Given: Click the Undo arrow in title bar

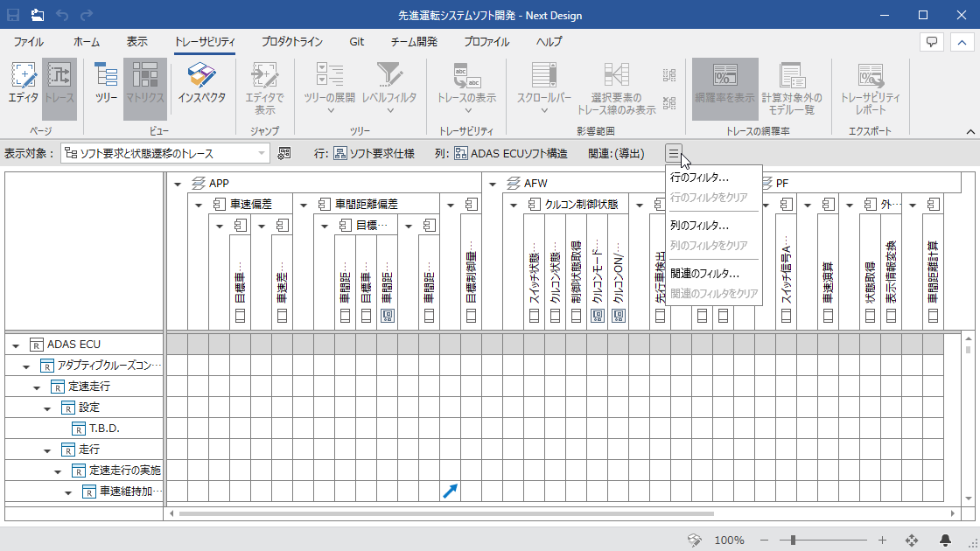Looking at the screenshot, I should (x=62, y=15).
